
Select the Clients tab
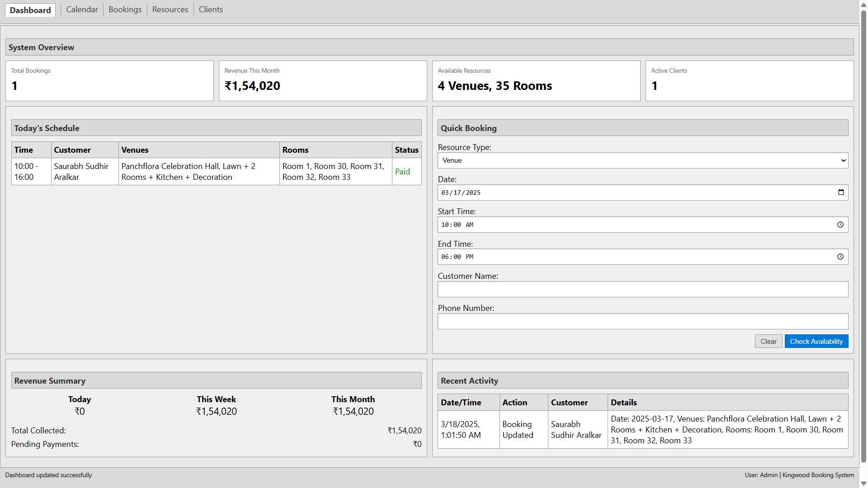pyautogui.click(x=211, y=9)
